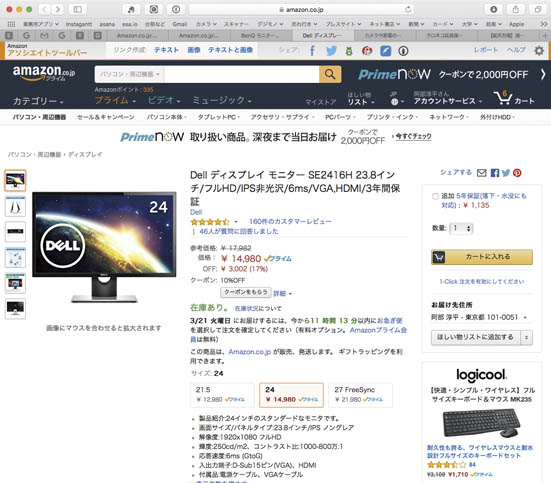This screenshot has width=551, height=483.
Task: Switch to the first Amazon.co.jp tab
Action: coord(137,36)
